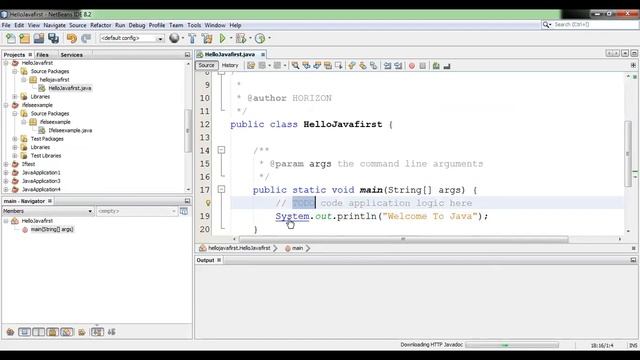This screenshot has width=640, height=360.
Task: Open the default config dropdown
Action: (131, 38)
